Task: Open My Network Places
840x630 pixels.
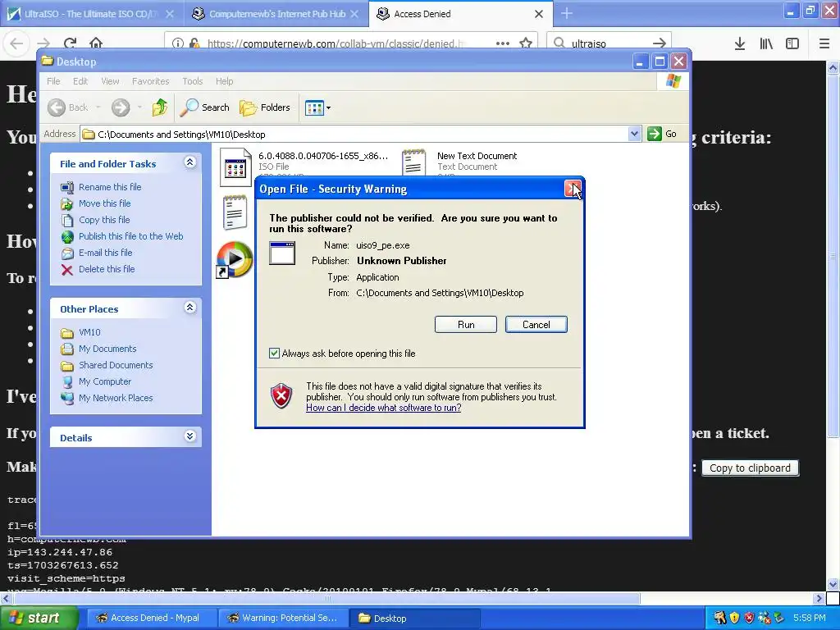Action: point(116,398)
